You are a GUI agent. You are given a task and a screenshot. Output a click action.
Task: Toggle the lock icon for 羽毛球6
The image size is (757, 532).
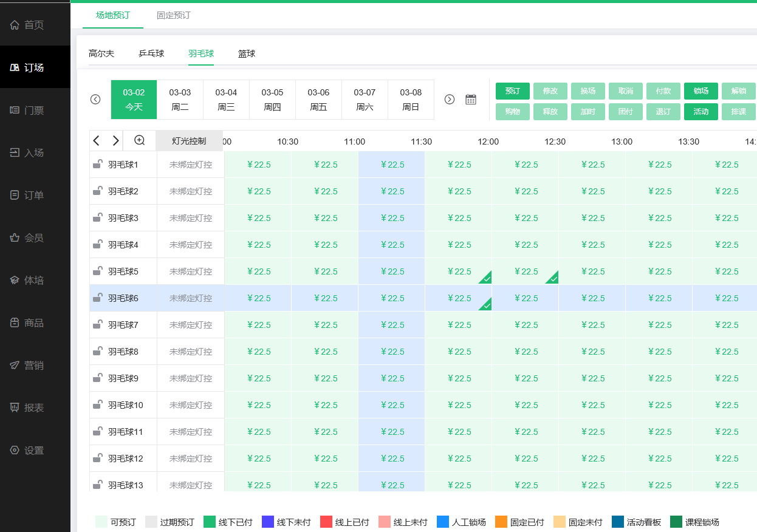(97, 298)
